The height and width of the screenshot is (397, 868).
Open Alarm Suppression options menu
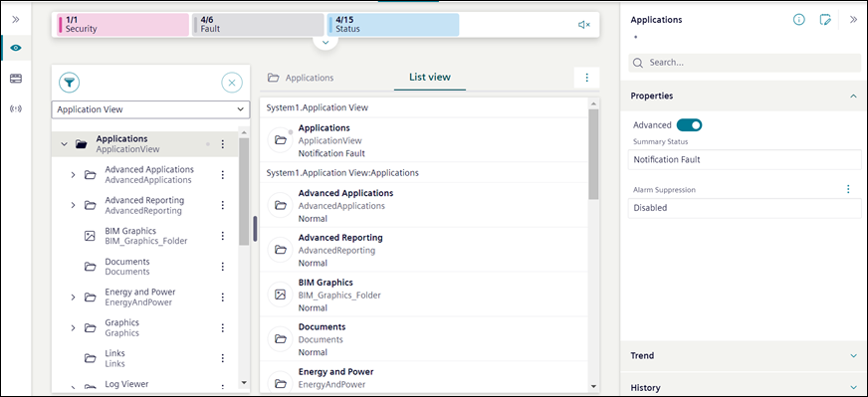click(848, 189)
